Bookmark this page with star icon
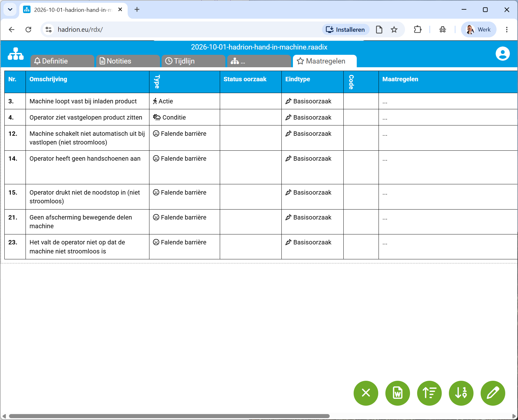The width and height of the screenshot is (518, 420). tap(394, 30)
